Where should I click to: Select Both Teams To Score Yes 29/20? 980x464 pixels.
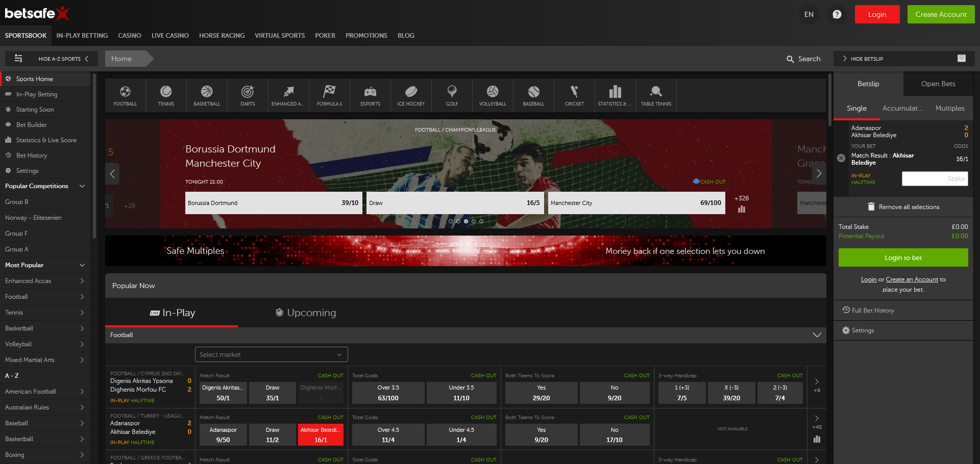(x=541, y=393)
